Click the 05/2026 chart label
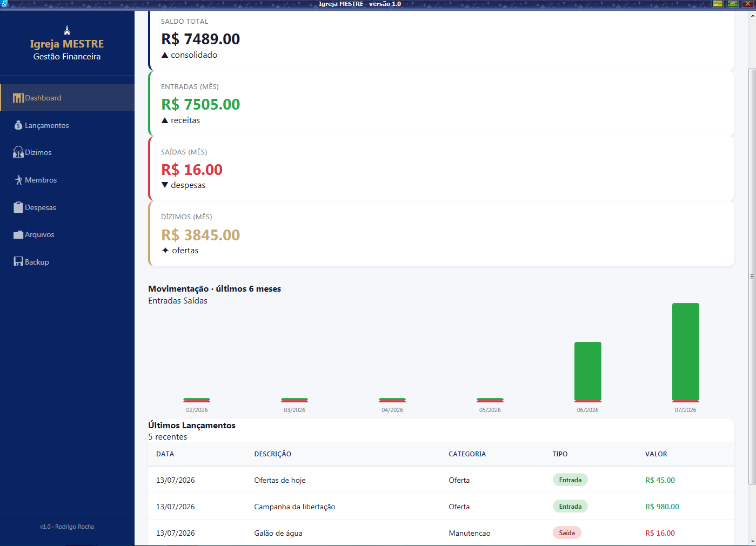The image size is (756, 546). point(490,410)
